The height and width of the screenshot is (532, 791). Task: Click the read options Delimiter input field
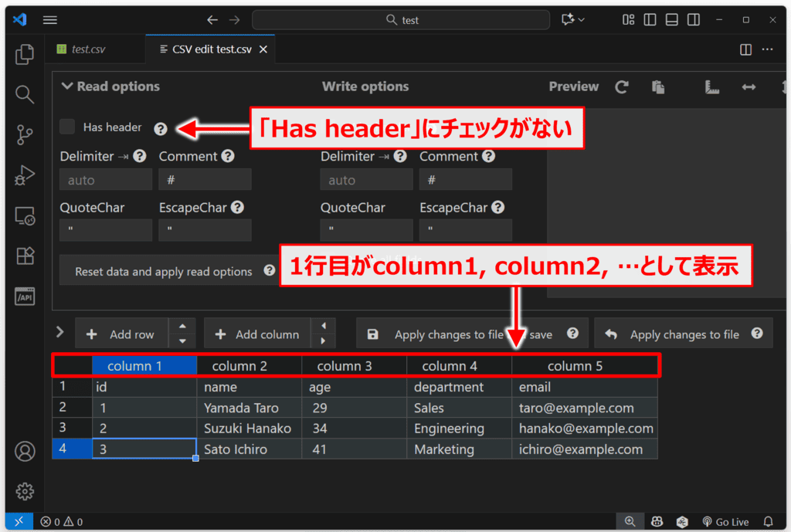point(106,180)
